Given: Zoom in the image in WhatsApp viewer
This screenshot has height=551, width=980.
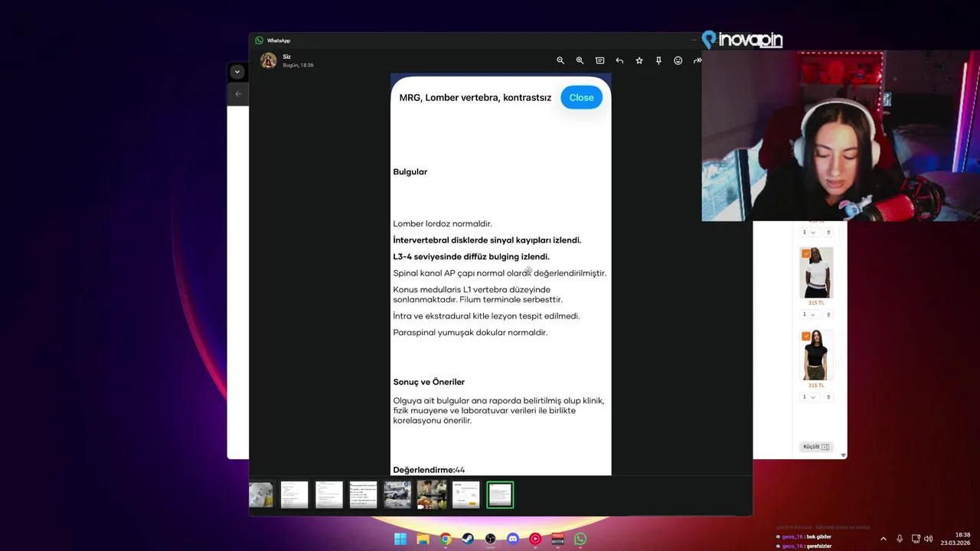Looking at the screenshot, I should (x=580, y=60).
